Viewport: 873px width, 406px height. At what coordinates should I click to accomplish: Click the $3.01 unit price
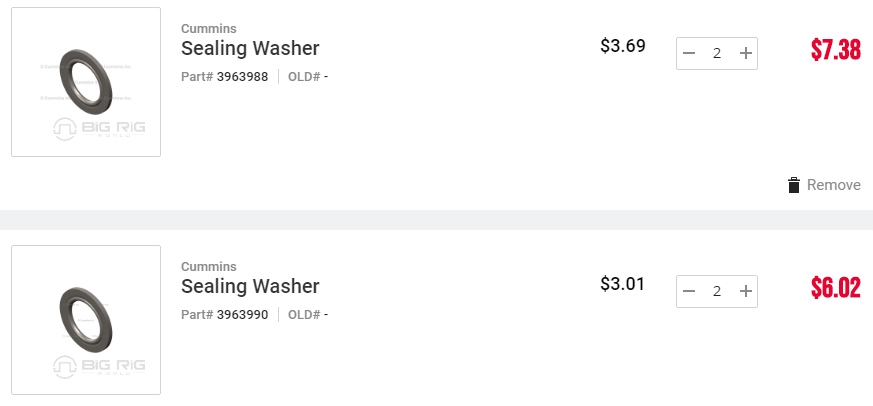[x=622, y=284]
